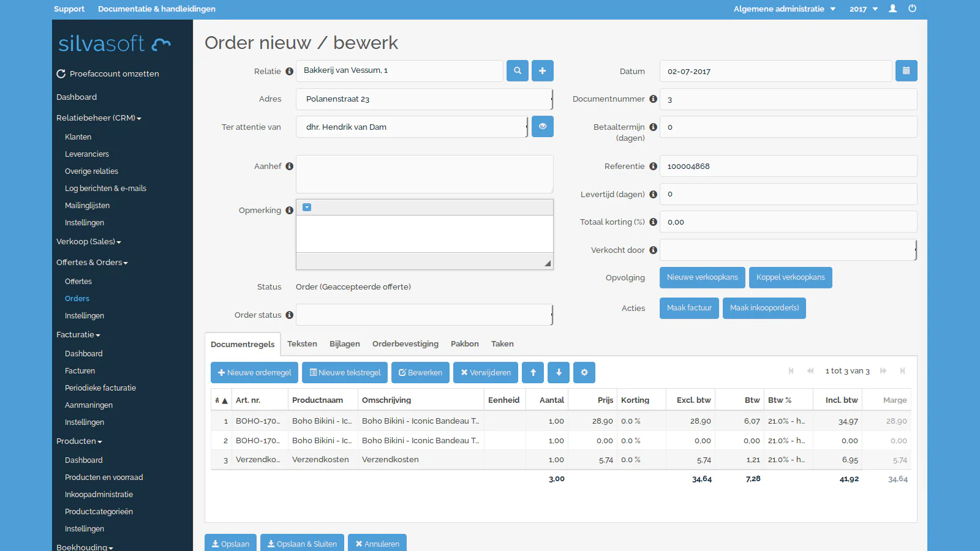Viewport: 980px width, 551px height.
Task: Click Koppel verkoopkans button
Action: [791, 277]
